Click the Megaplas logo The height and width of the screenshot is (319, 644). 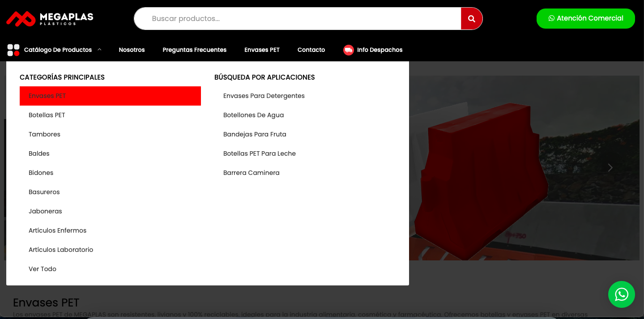point(50,18)
